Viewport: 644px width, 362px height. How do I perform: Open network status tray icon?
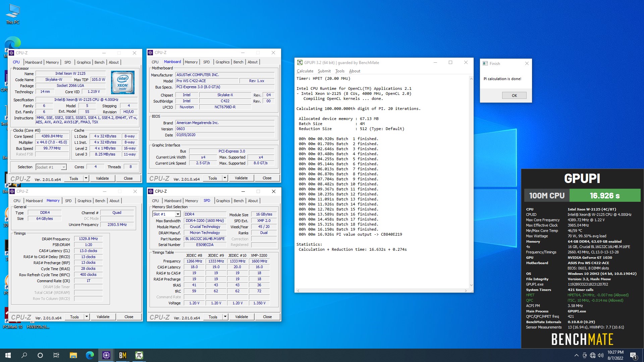point(593,355)
